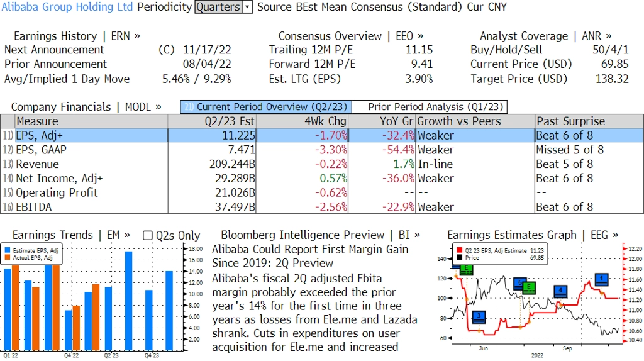
Task: Click Prior Announcement date 08/04/22
Action: pyautogui.click(x=207, y=65)
